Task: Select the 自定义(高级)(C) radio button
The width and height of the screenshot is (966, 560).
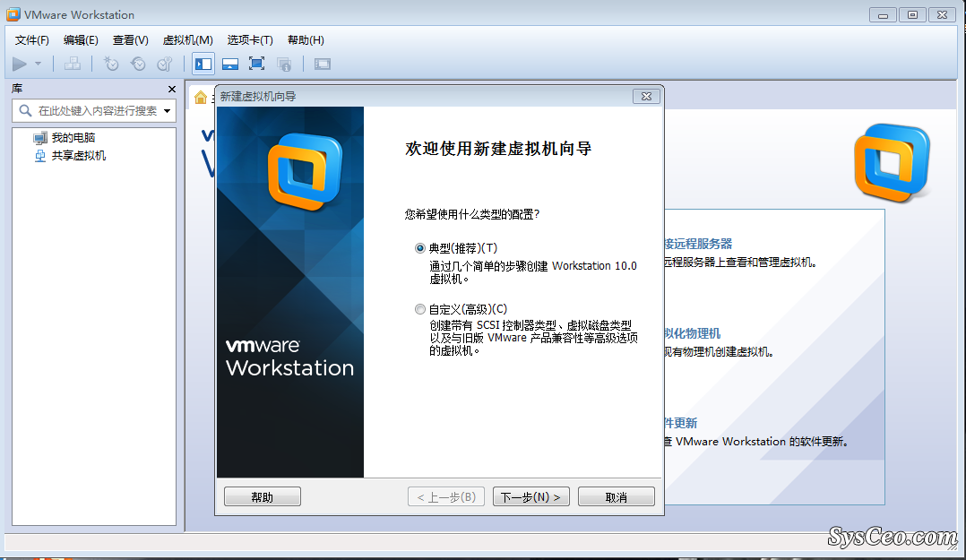Action: pyautogui.click(x=420, y=309)
